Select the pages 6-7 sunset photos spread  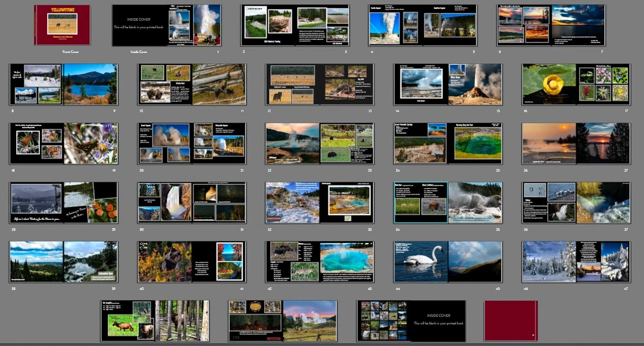point(551,26)
